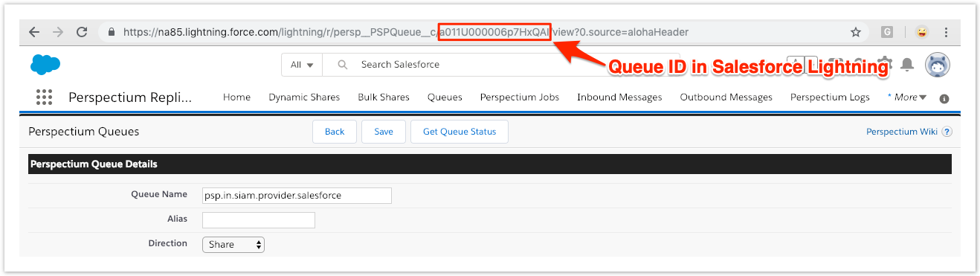Open the notifications bell

click(x=907, y=65)
